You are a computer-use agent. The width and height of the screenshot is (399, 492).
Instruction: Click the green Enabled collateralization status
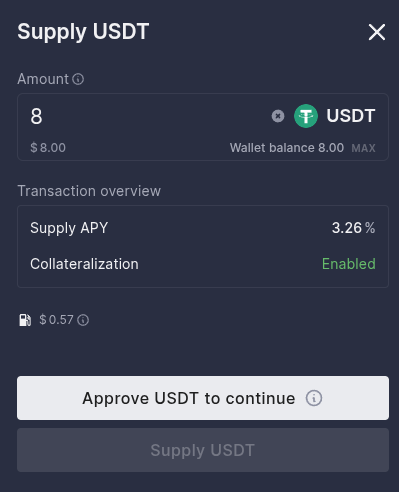(x=349, y=264)
